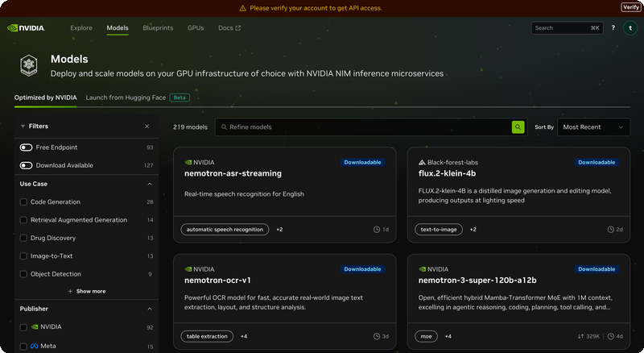Expand +2 tags on nemotron-asr-streaming card
This screenshot has width=644, height=353.
pos(279,230)
